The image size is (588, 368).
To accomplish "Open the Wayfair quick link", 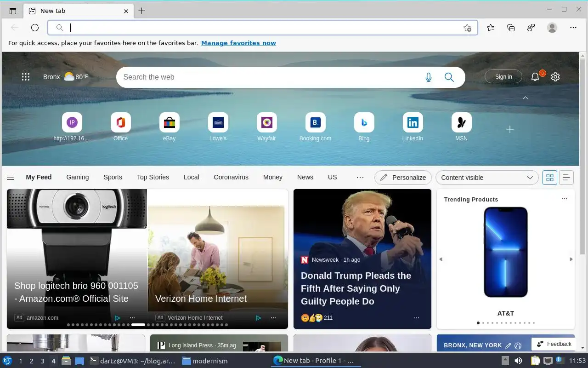I will tap(267, 126).
